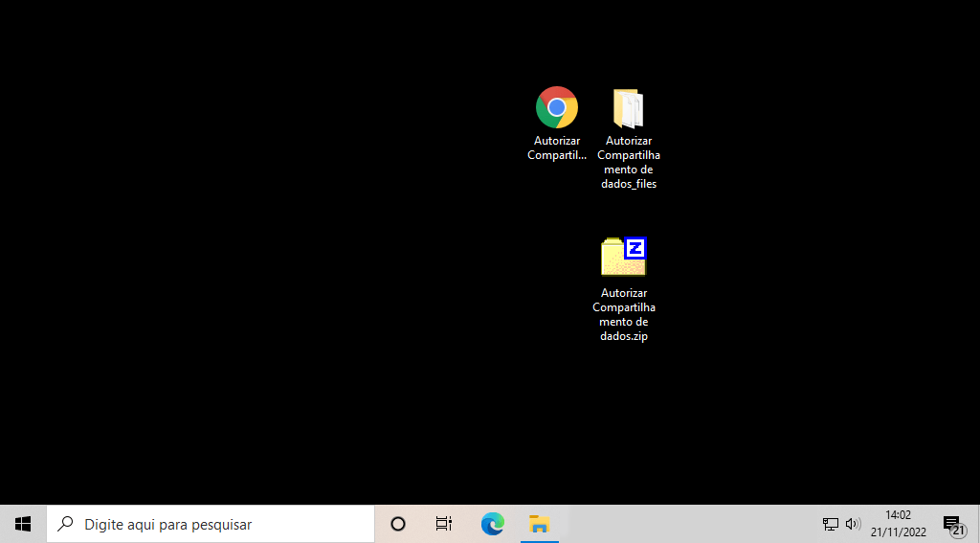Click the Cortana circle icon
980x543 pixels.
click(398, 524)
